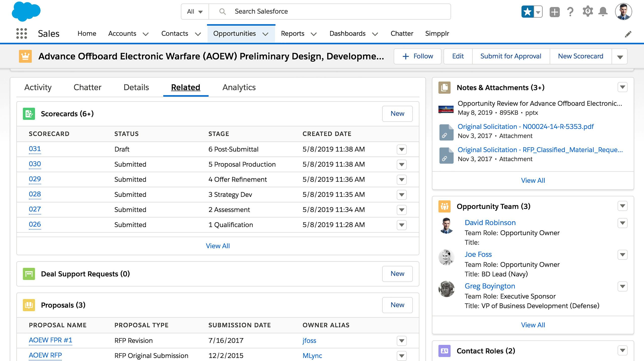Image resolution: width=644 pixels, height=361 pixels.
Task: Click the Contact Roles icon
Action: point(445,351)
